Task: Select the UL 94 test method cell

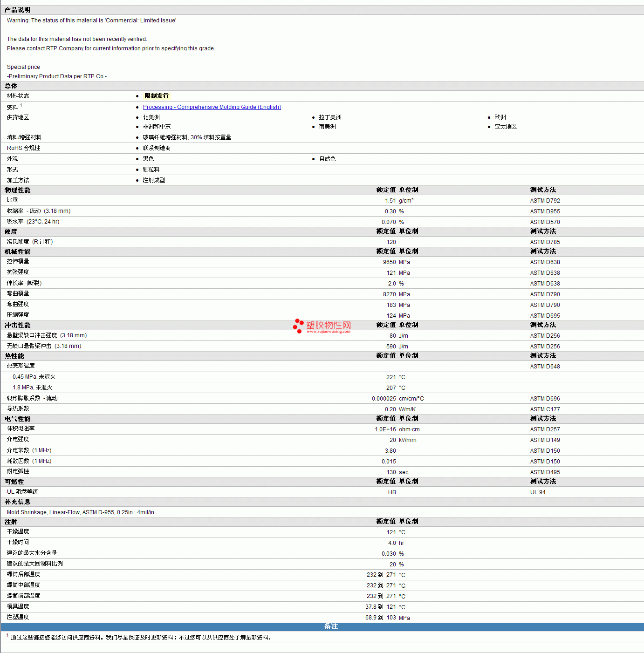Action: [538, 492]
